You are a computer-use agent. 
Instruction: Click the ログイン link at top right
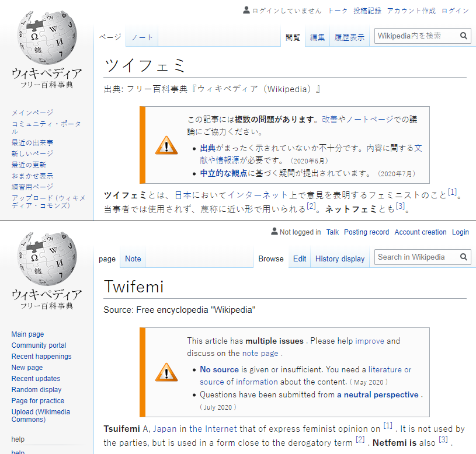455,11
